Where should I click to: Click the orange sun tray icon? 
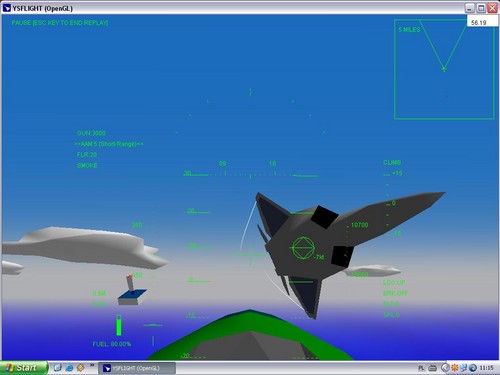pyautogui.click(x=455, y=368)
